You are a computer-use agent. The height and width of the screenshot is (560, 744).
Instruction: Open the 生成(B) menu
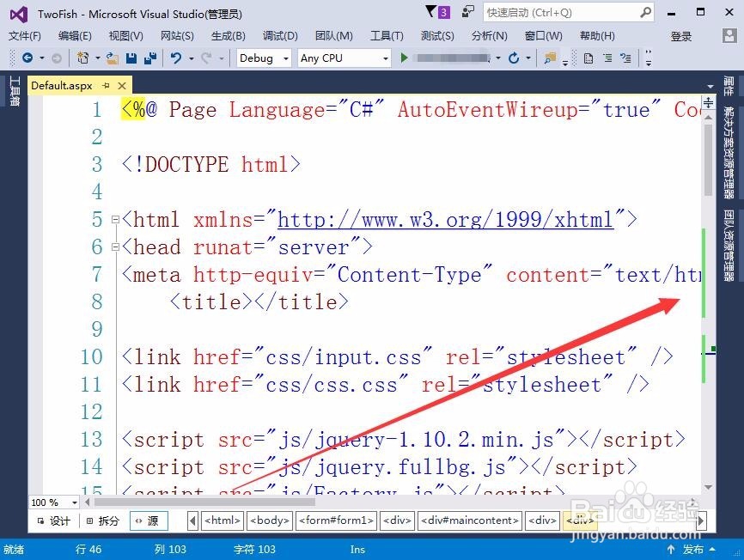coord(229,36)
